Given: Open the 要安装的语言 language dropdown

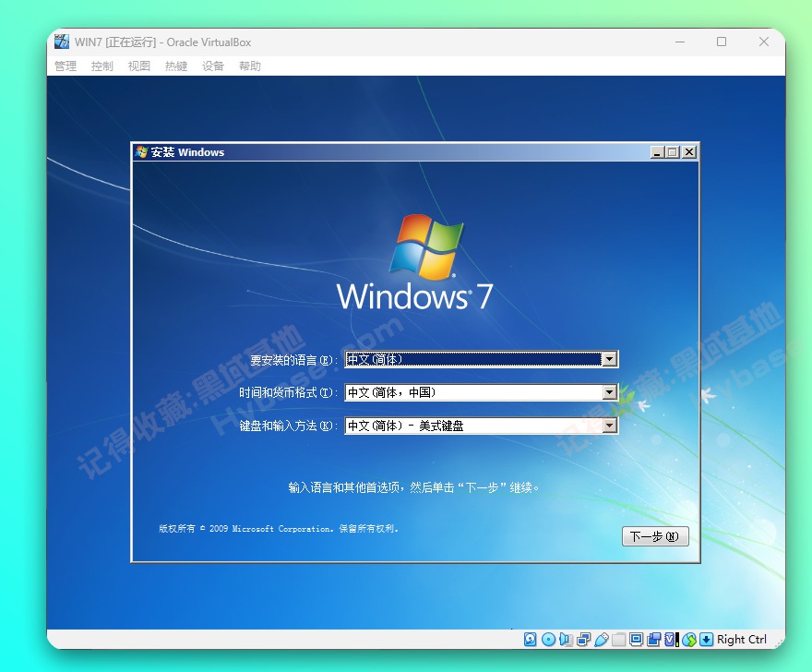Looking at the screenshot, I should pos(608,359).
